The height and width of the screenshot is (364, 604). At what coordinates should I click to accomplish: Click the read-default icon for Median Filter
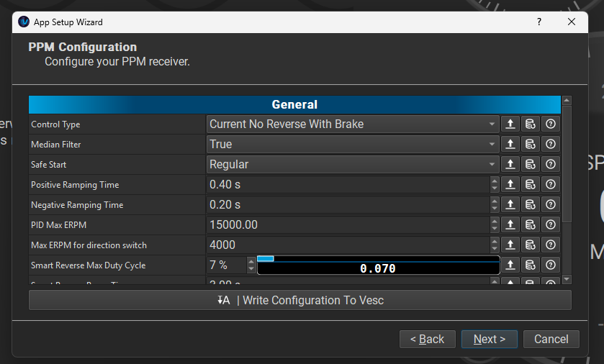(x=530, y=144)
